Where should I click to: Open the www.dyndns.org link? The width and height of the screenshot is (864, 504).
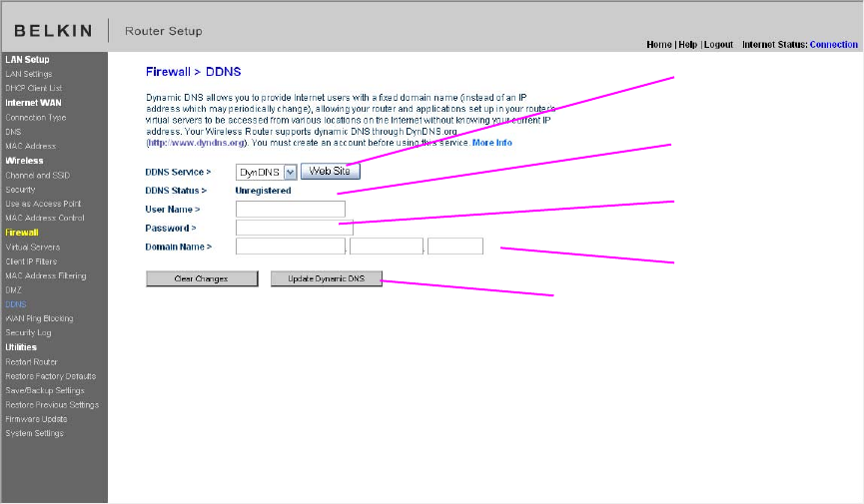[197, 143]
